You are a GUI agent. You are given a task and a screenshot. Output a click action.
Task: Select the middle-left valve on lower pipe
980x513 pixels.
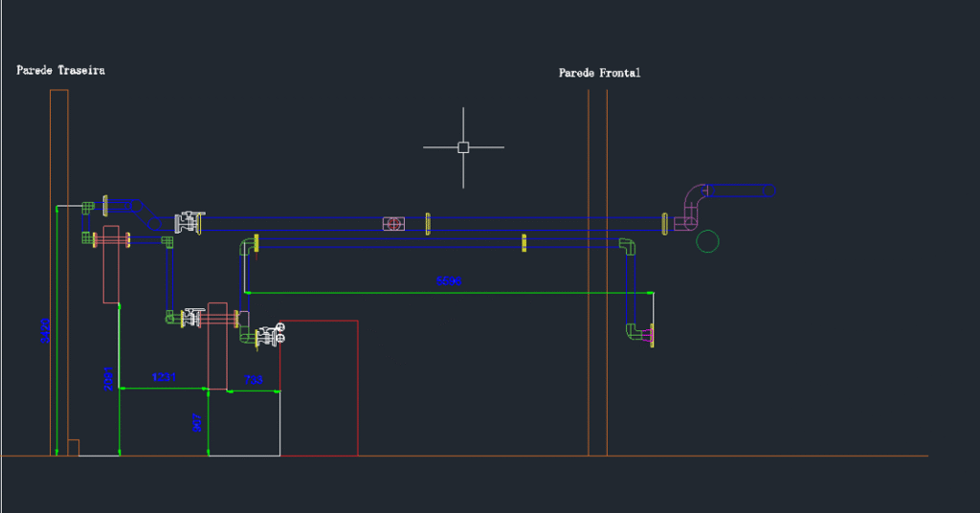pyautogui.click(x=192, y=317)
